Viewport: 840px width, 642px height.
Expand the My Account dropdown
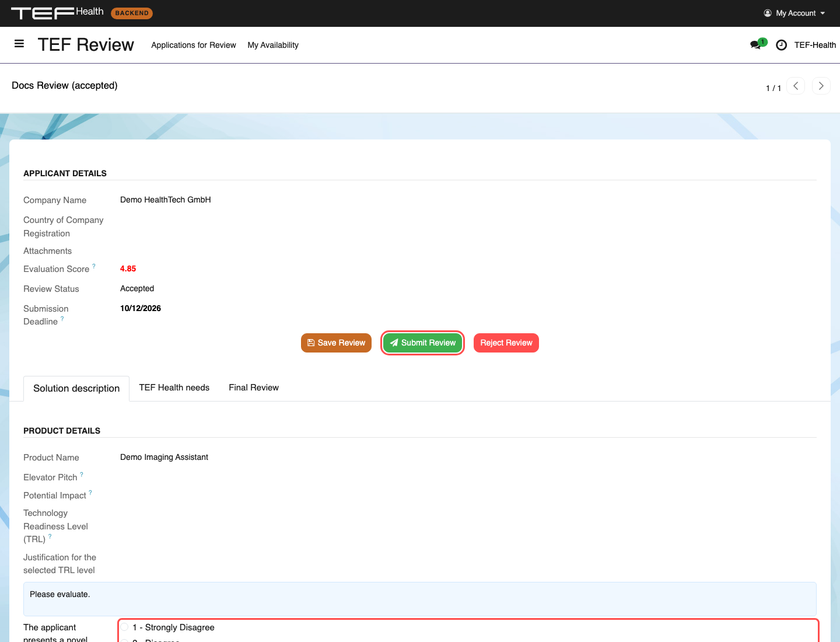click(x=795, y=13)
